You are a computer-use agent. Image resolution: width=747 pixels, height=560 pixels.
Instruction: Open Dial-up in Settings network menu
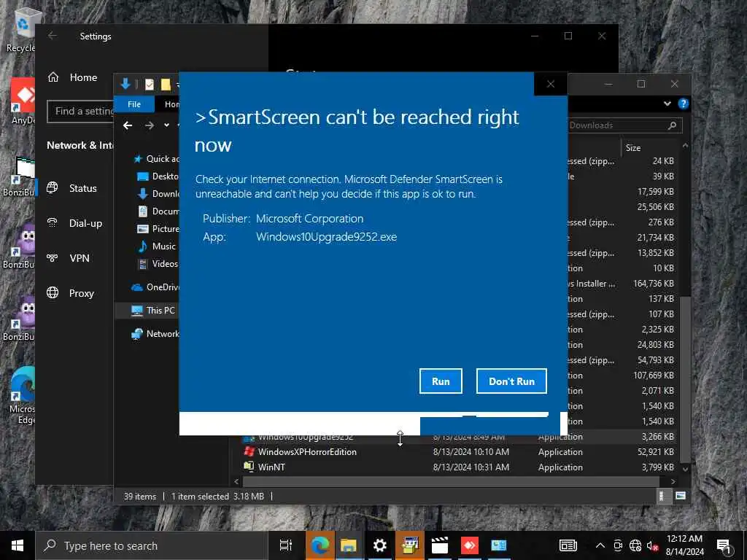tap(74, 223)
